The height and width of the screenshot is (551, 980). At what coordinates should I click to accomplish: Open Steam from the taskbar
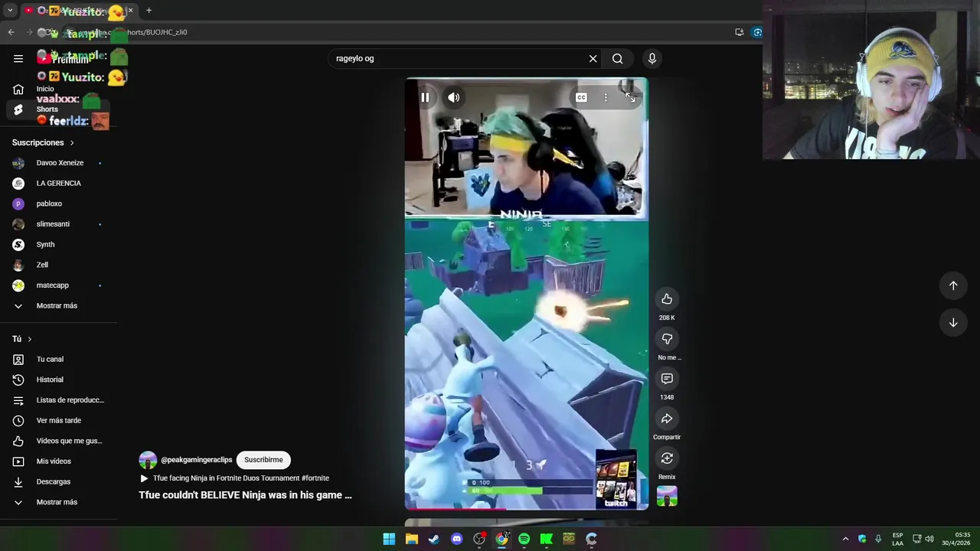pos(434,539)
